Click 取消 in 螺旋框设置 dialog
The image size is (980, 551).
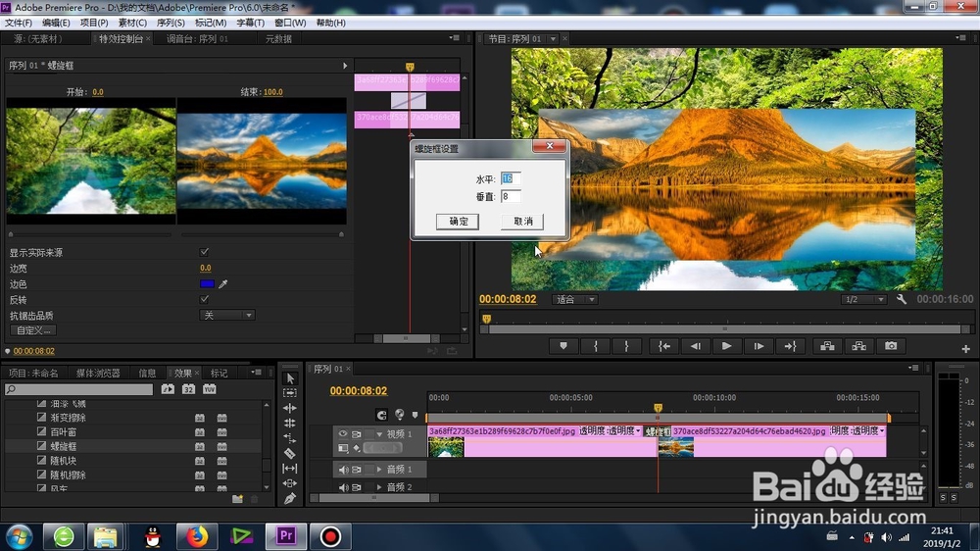[x=522, y=222]
